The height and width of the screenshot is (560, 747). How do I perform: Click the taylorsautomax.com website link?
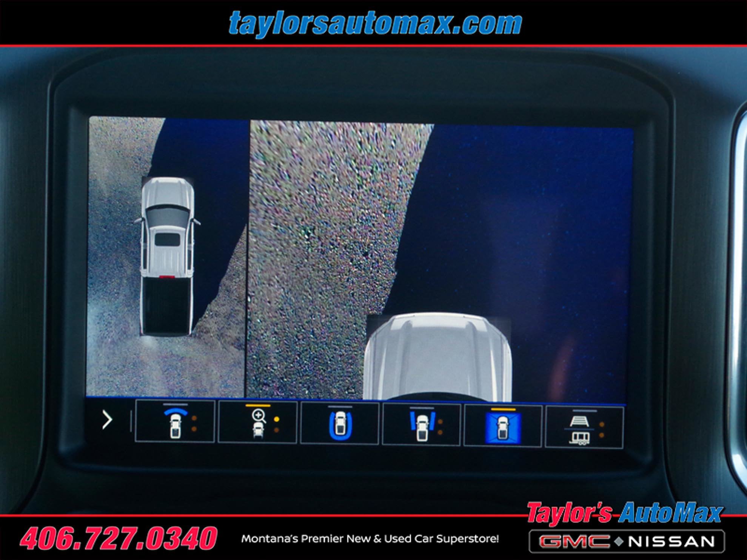click(x=375, y=23)
